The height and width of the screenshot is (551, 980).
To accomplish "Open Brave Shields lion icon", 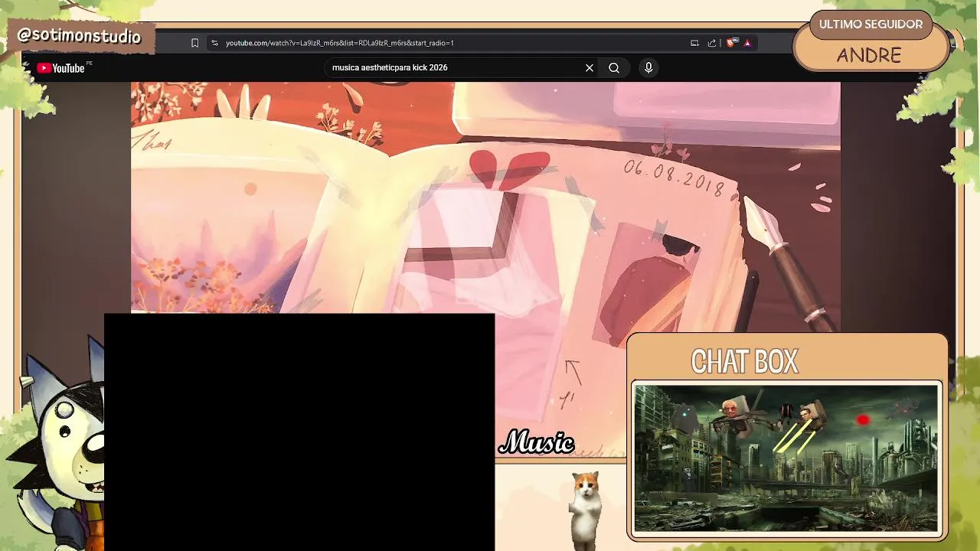I will 730,43.
